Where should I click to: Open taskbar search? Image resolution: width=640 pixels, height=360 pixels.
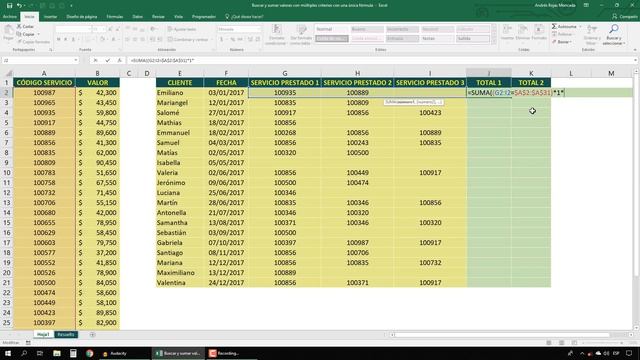click(x=24, y=353)
